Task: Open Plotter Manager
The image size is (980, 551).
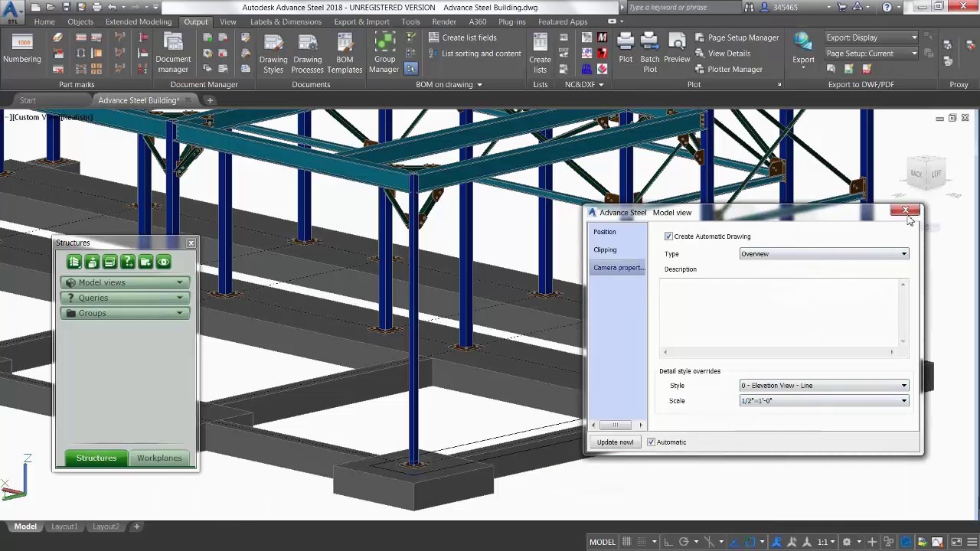Action: (728, 70)
